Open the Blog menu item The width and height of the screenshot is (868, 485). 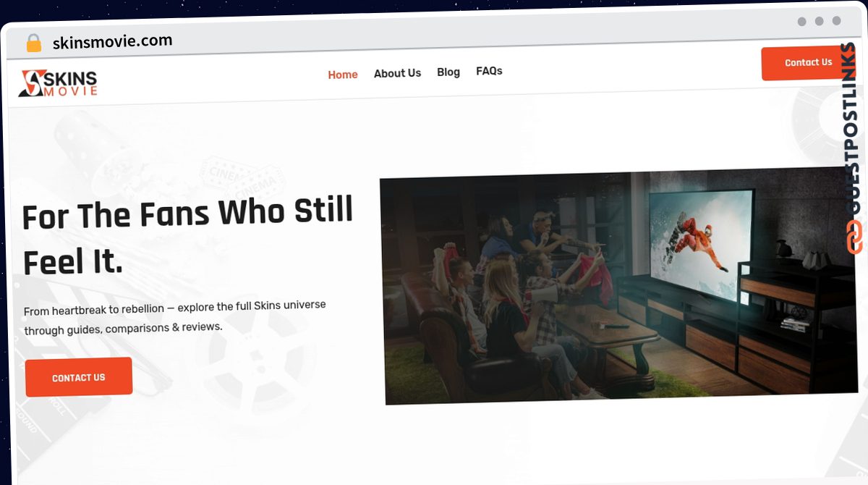point(448,72)
